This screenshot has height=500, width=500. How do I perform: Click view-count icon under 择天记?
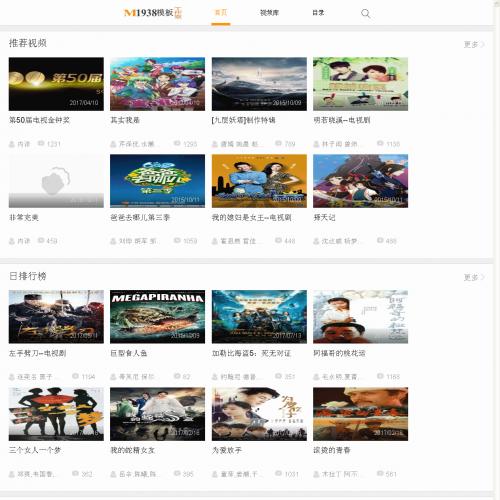(380, 241)
